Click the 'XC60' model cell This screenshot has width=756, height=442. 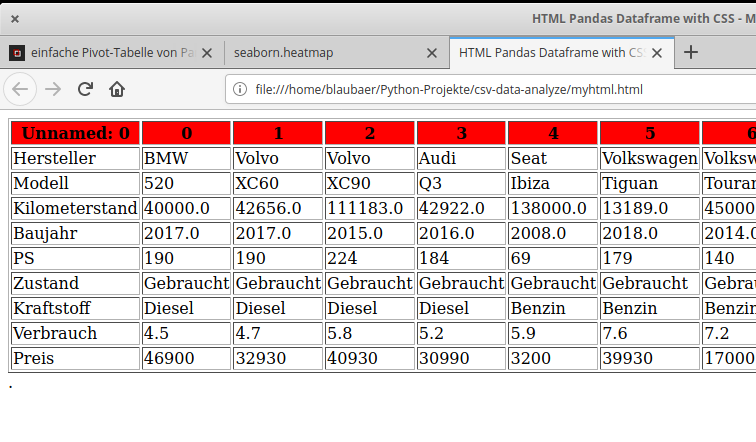[278, 183]
